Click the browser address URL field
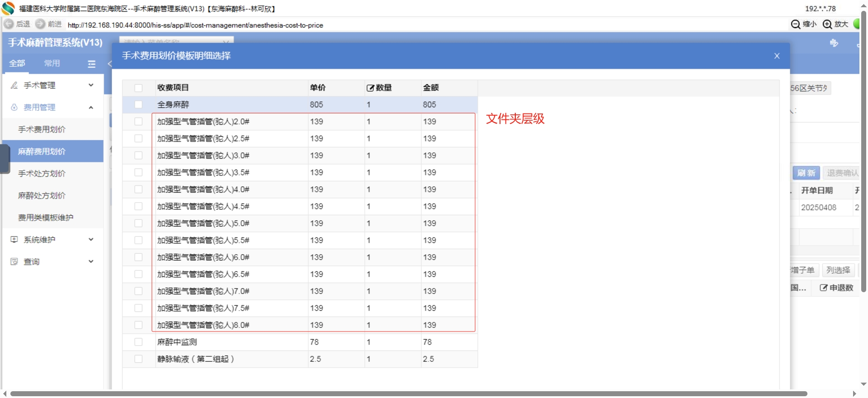Viewport: 868px width, 398px height. [195, 25]
